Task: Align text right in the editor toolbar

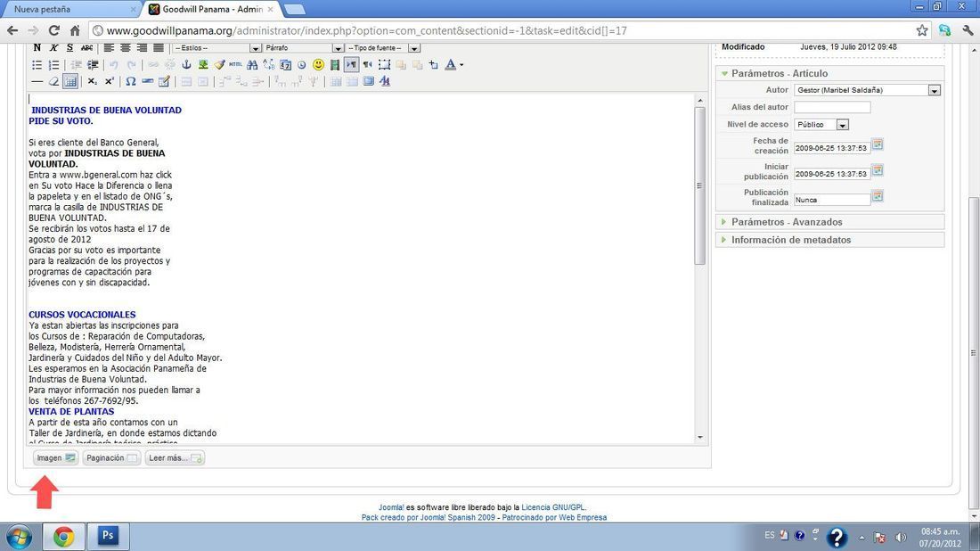Action: [x=142, y=47]
